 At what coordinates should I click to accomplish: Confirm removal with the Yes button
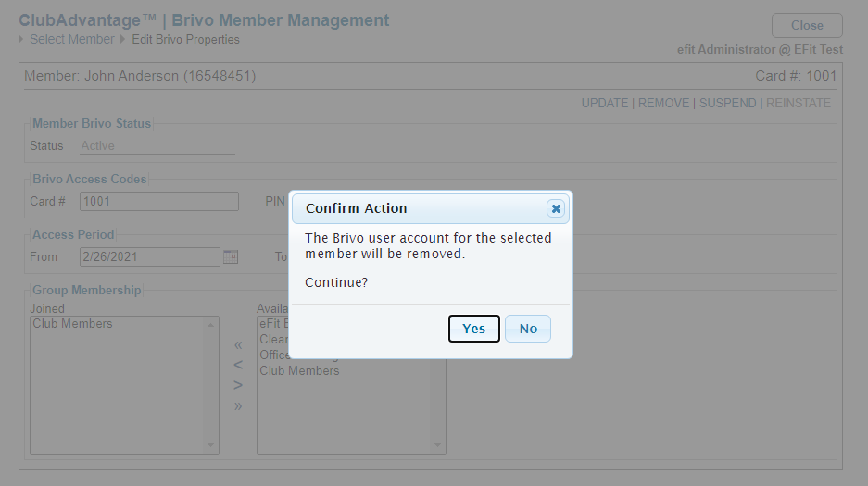[474, 329]
